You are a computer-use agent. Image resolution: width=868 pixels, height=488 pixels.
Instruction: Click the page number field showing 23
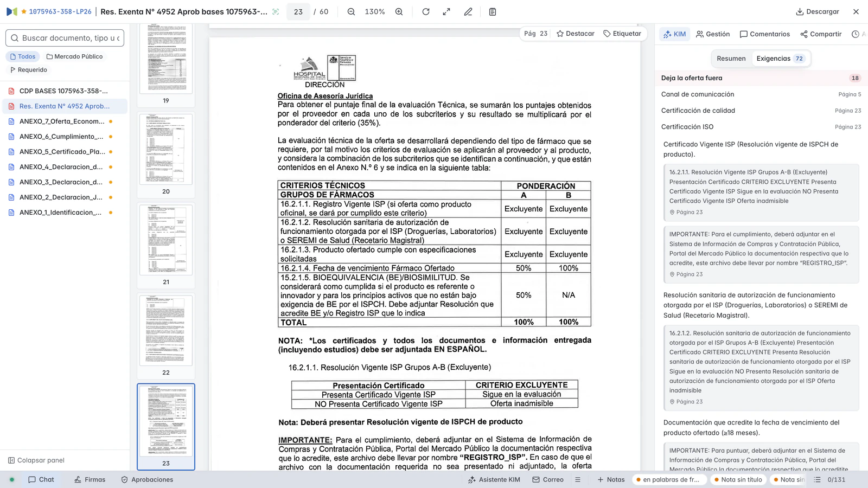coord(298,12)
